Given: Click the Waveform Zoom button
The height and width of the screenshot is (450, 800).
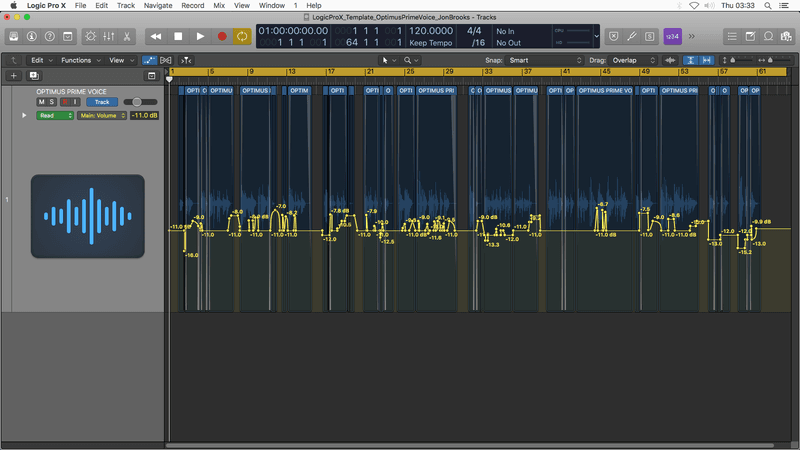Looking at the screenshot, I should (670, 60).
